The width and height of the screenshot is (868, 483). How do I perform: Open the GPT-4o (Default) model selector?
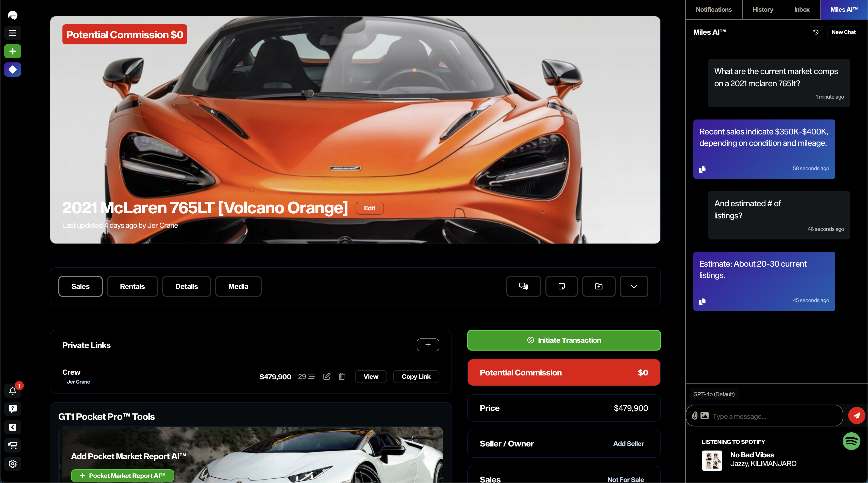tap(714, 394)
